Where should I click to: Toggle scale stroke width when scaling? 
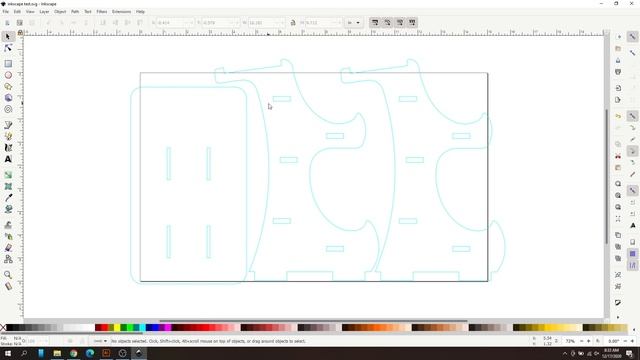[x=375, y=22]
